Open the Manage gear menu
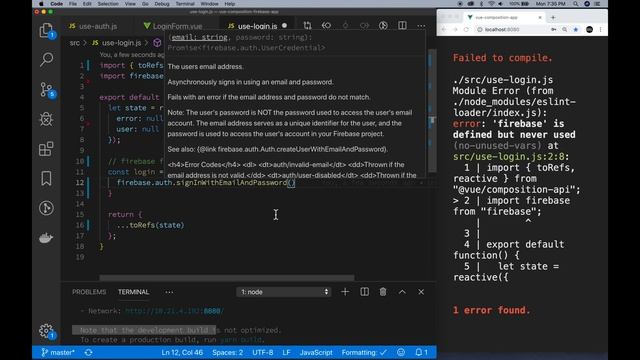 pyautogui.click(x=46, y=331)
